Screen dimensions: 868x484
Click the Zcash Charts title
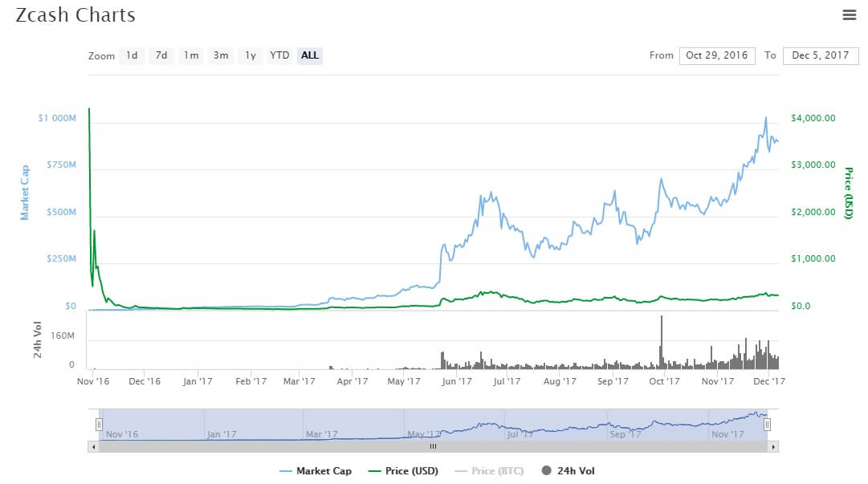click(75, 15)
